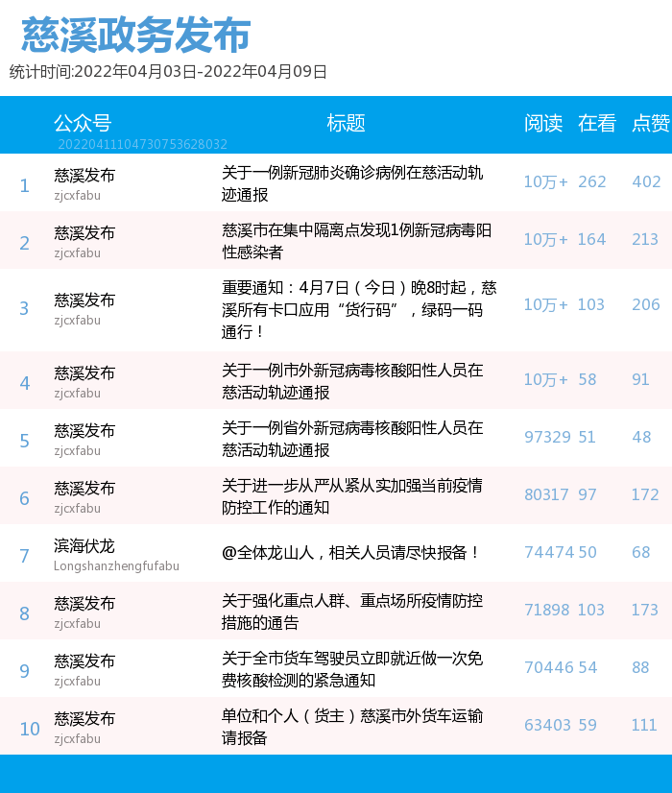Click the 点赞 value 213
Image resolution: width=672 pixels, height=793 pixels.
(645, 240)
